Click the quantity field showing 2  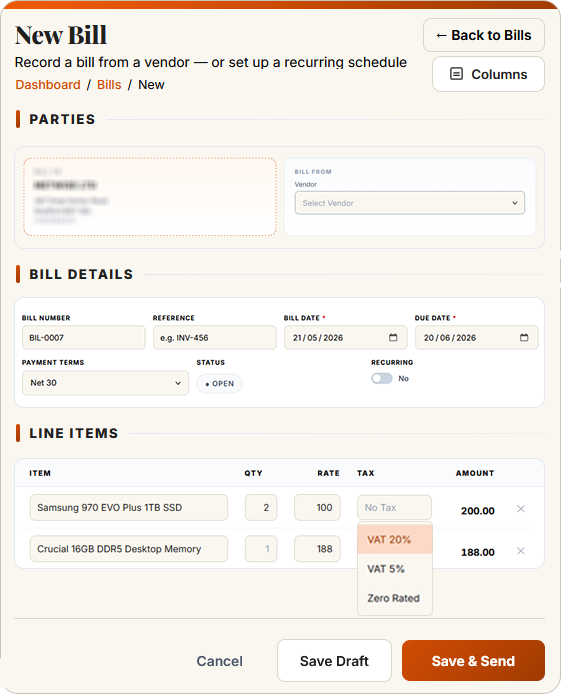click(261, 508)
